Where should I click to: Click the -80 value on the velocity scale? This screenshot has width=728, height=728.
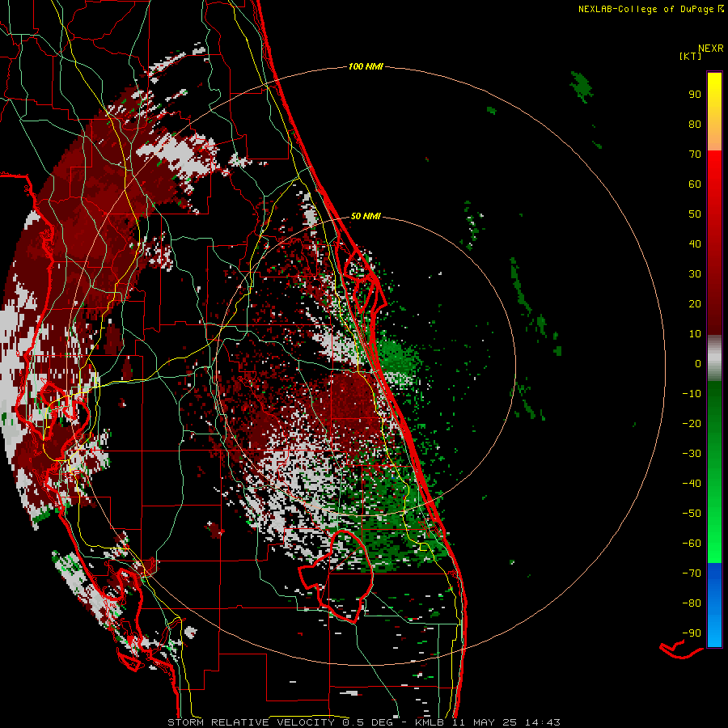692,603
